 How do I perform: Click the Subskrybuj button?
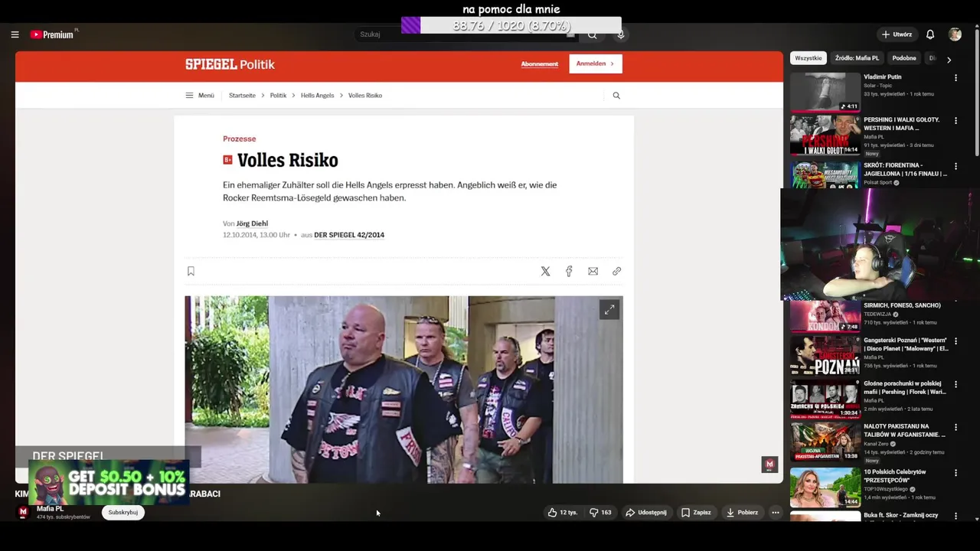[123, 513]
